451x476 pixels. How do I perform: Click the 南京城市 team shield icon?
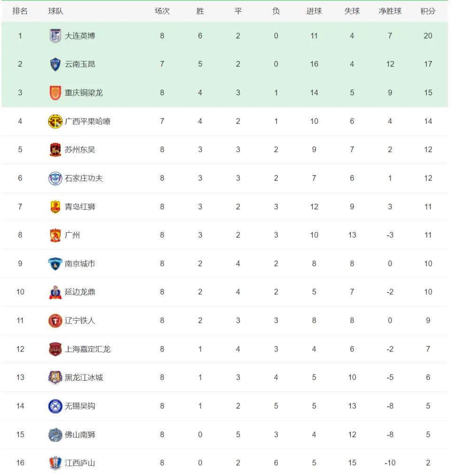pos(55,264)
